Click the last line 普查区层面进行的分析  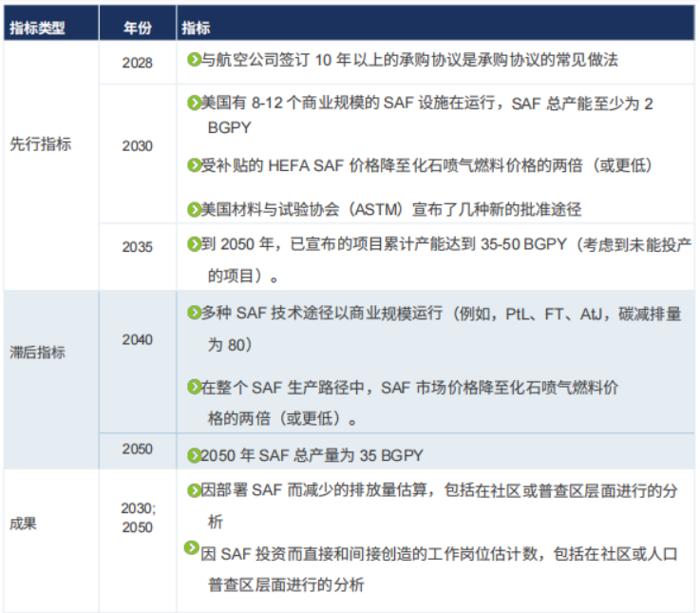click(x=286, y=584)
